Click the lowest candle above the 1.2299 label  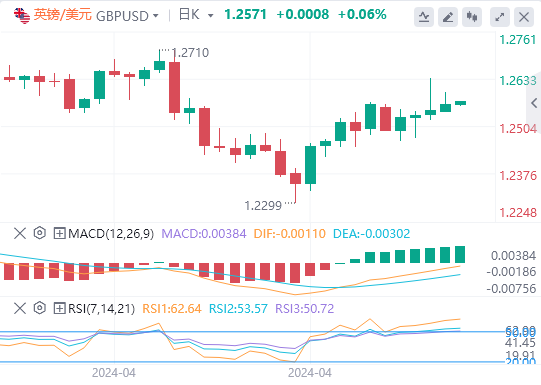click(x=295, y=178)
